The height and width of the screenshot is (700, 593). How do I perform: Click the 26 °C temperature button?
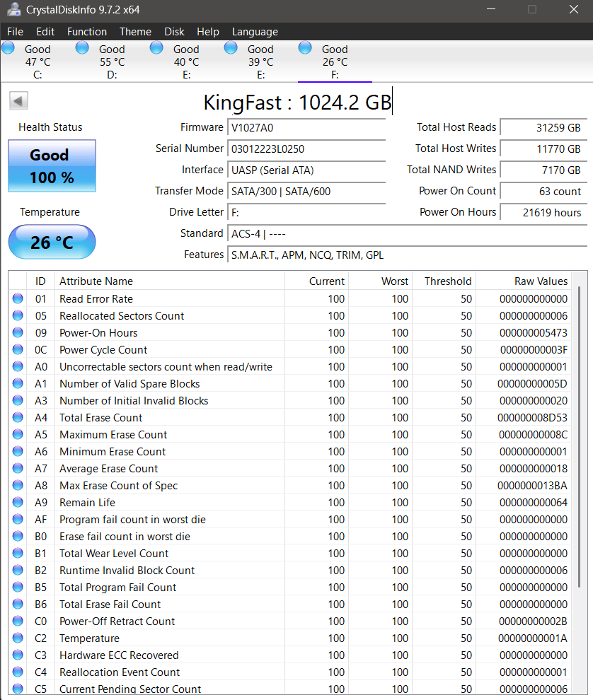tap(52, 242)
